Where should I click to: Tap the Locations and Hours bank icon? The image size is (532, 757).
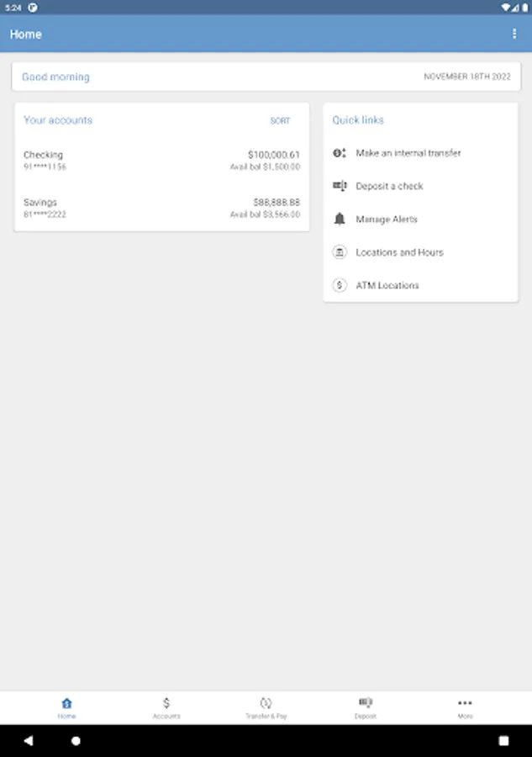340,252
